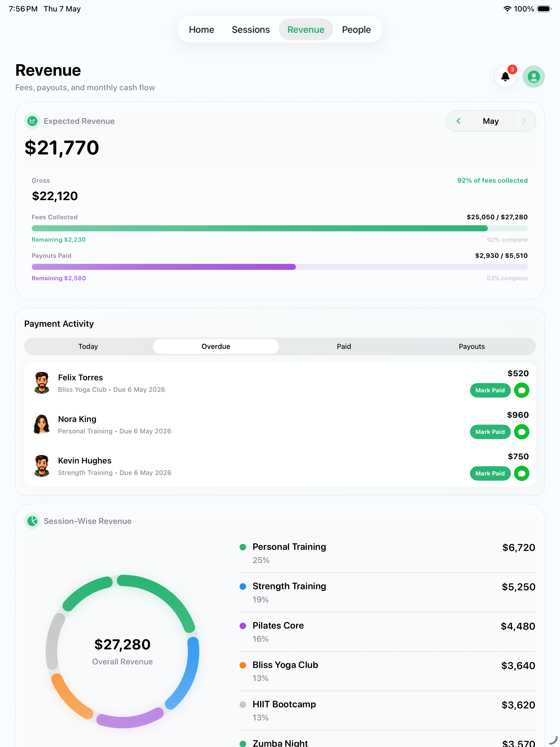Click the blue Strength Training legend dot
Screen dimensions: 560x747
[243, 586]
